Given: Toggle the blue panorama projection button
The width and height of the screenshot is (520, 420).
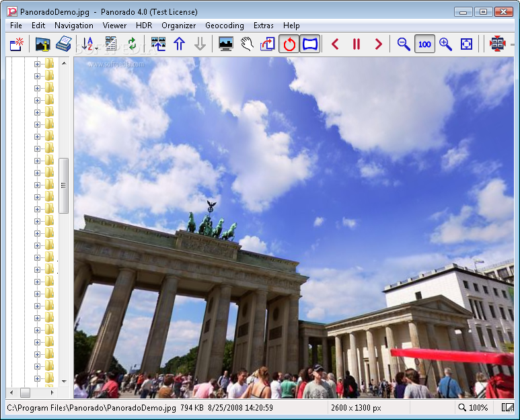Looking at the screenshot, I should pyautogui.click(x=310, y=44).
